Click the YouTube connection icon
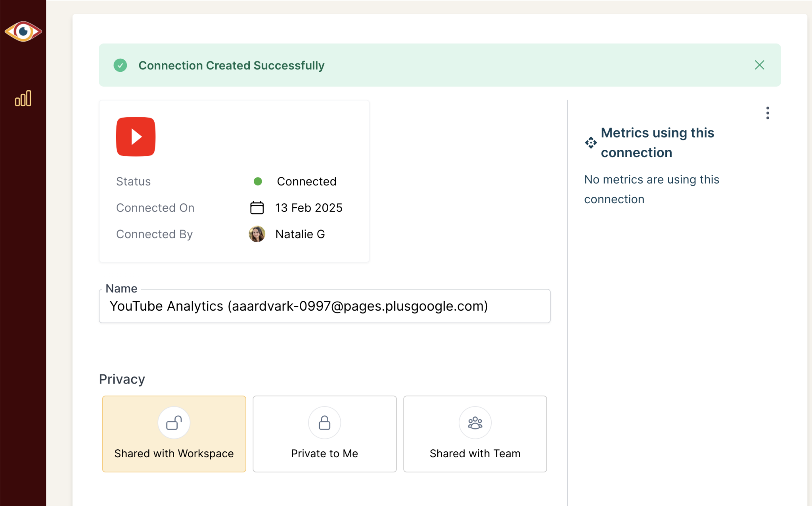 pos(135,137)
